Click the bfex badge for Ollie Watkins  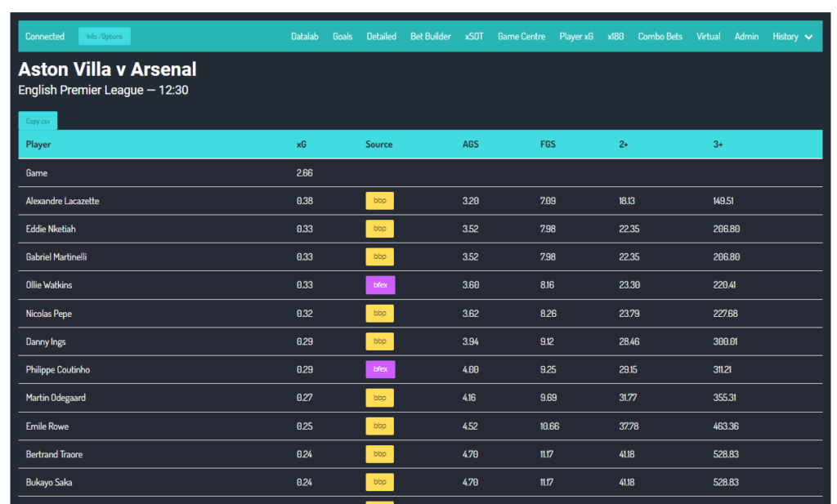tap(380, 285)
